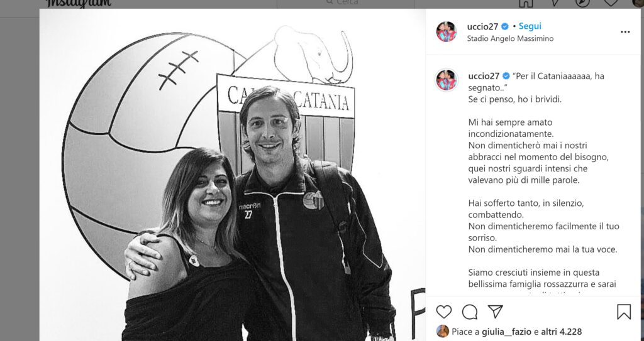Follow uccio27 using the Segui link

[530, 26]
